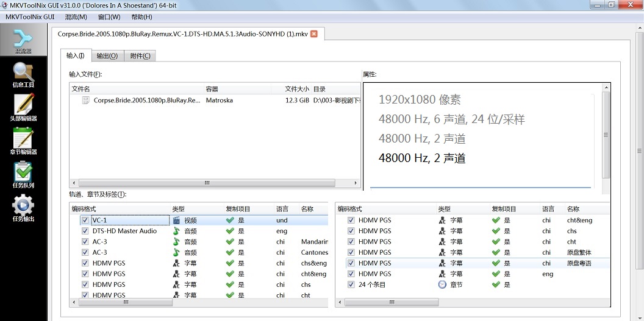Switch to the 输出(O) tab

[107, 56]
